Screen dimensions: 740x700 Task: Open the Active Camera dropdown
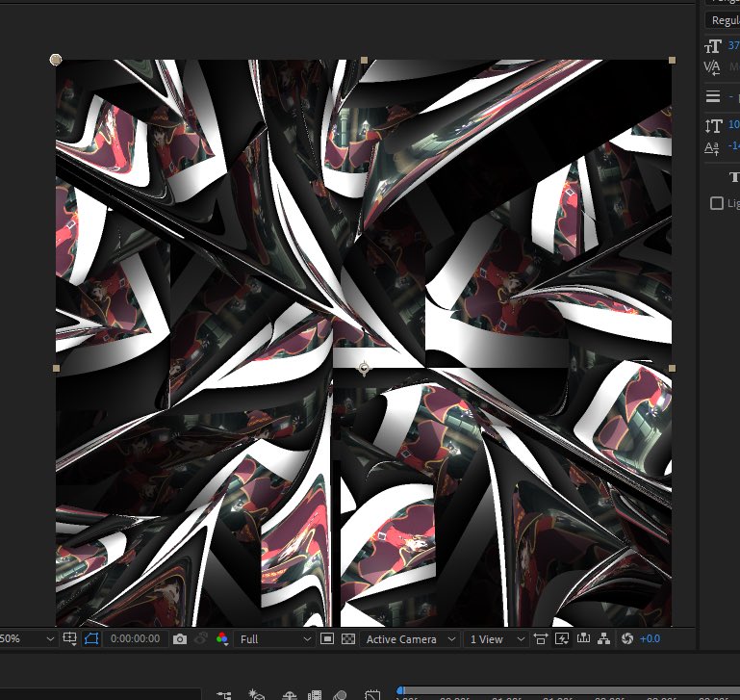click(x=410, y=639)
